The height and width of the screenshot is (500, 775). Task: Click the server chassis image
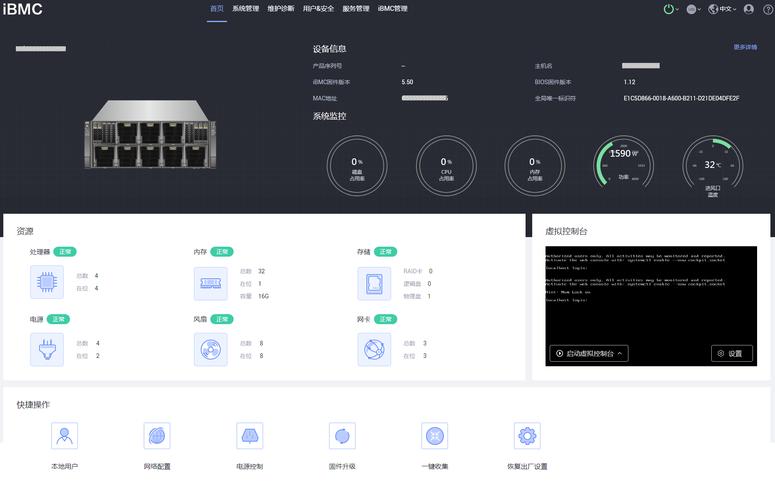click(x=150, y=134)
